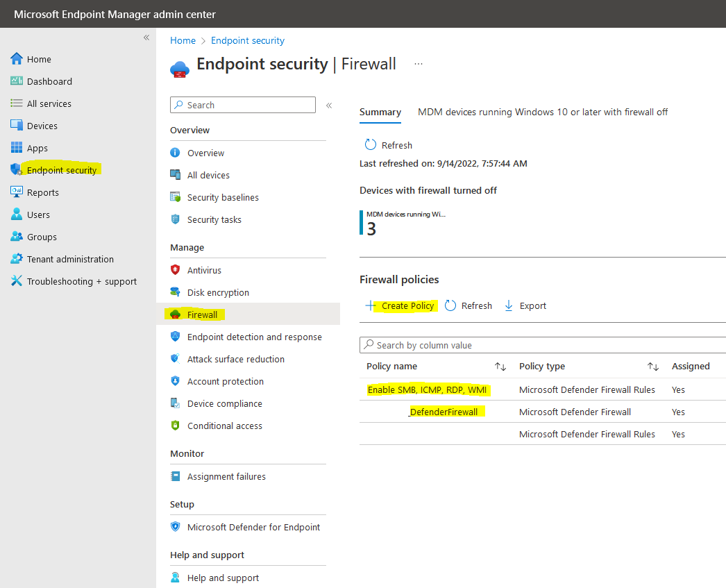The height and width of the screenshot is (588, 726).
Task: Click the Account protection shield icon
Action: [175, 381]
